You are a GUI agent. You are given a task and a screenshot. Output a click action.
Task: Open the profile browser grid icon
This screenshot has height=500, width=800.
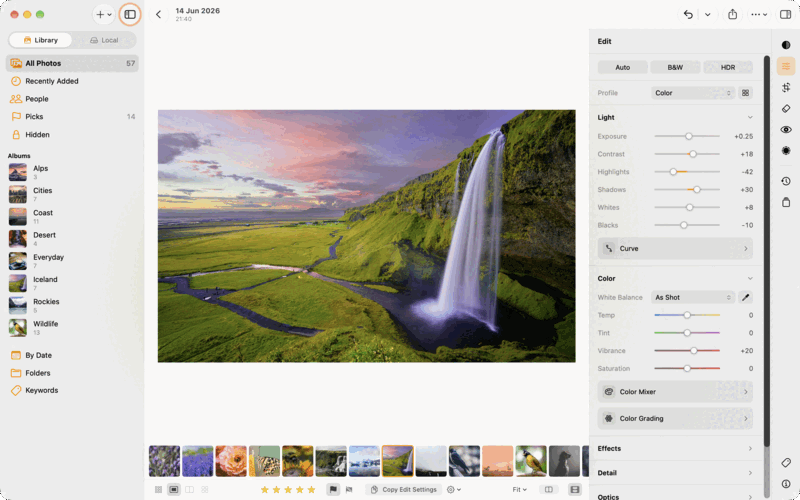tap(745, 93)
